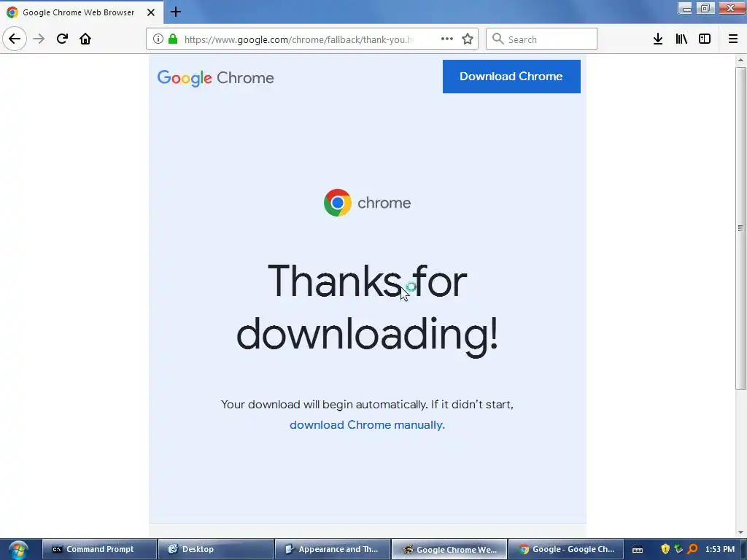Open the Windows Start orb
Image resolution: width=747 pixels, height=560 pixels.
(x=18, y=550)
